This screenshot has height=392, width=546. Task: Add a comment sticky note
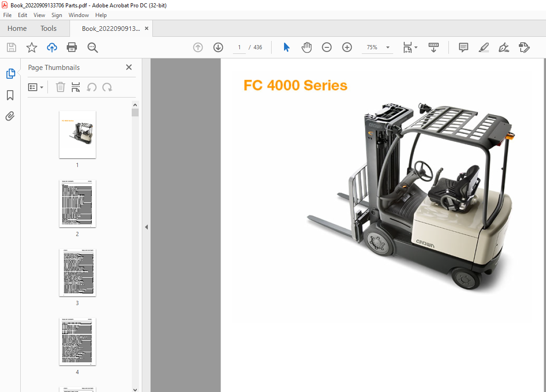click(x=464, y=47)
